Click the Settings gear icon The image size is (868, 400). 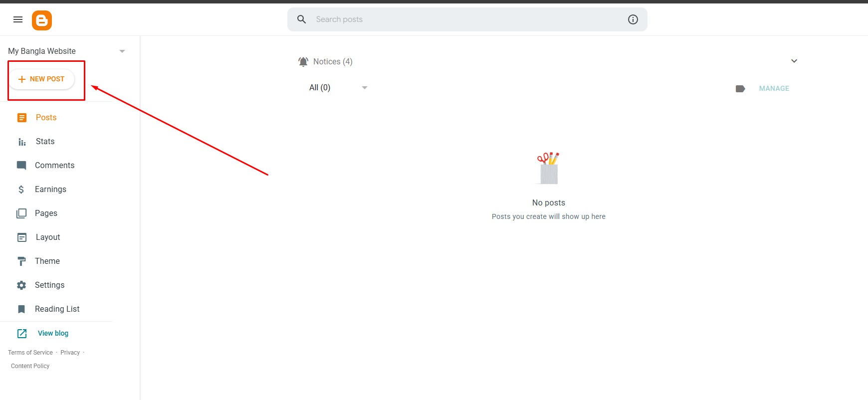pyautogui.click(x=21, y=285)
